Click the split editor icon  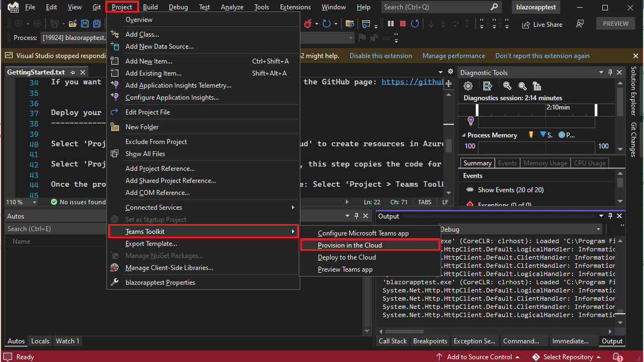click(449, 84)
